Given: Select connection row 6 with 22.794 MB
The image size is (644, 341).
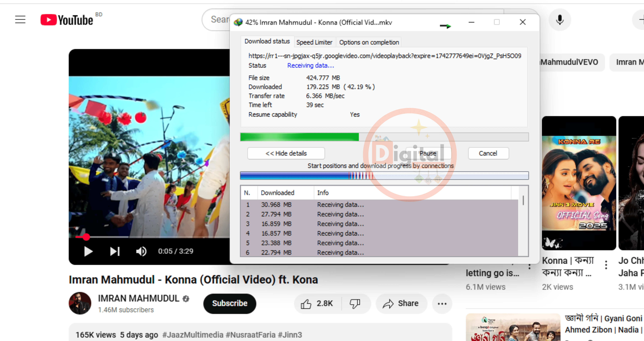Looking at the screenshot, I should (379, 252).
